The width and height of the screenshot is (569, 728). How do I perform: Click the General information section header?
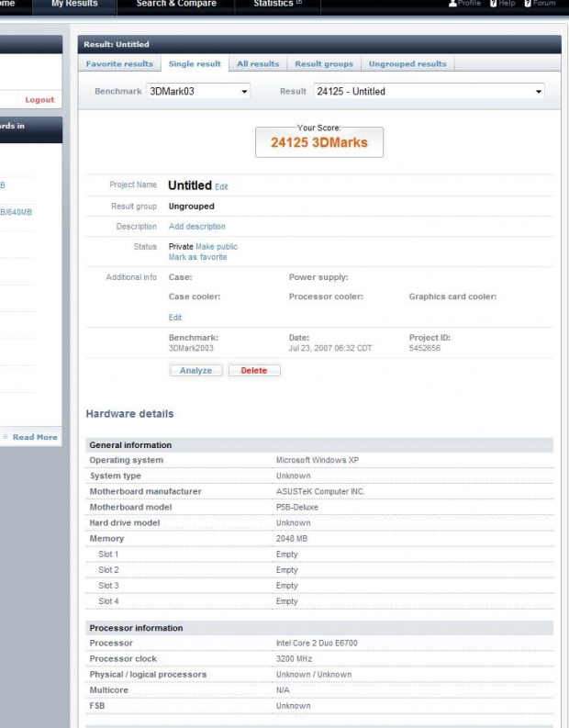coord(319,444)
